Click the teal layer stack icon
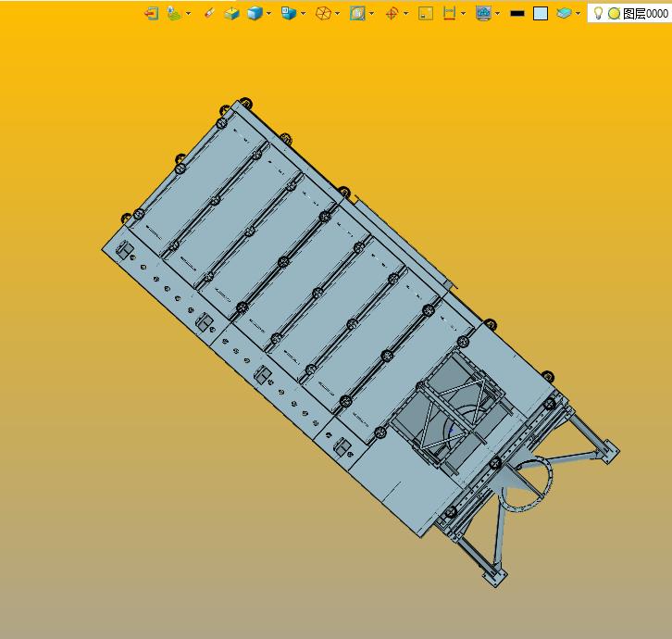The height and width of the screenshot is (639, 672). [x=564, y=14]
